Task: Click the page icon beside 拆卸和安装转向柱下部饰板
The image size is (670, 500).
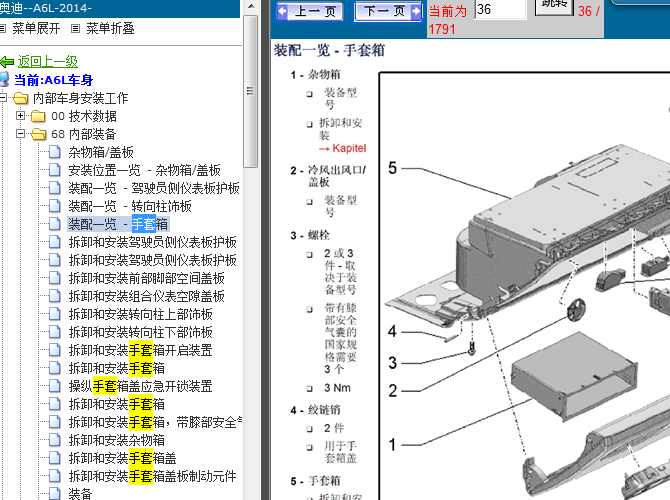Action: click(54, 332)
